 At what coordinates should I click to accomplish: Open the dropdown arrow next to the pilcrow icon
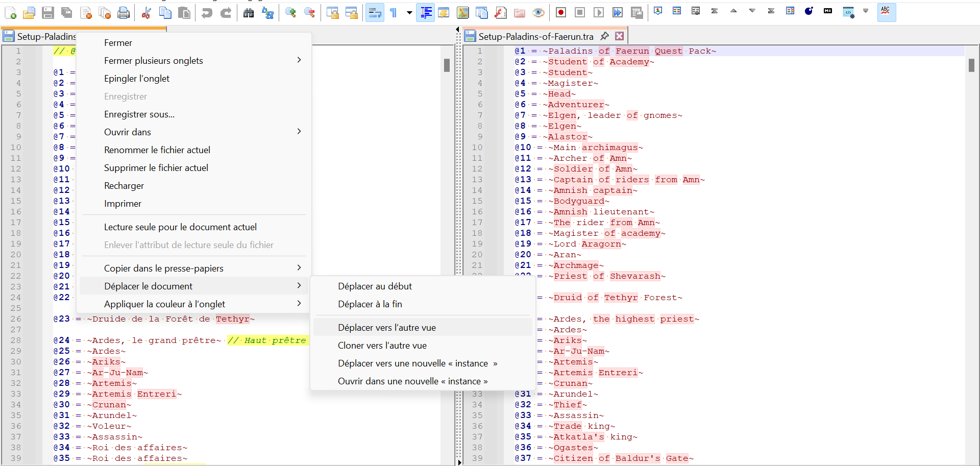[x=409, y=13]
